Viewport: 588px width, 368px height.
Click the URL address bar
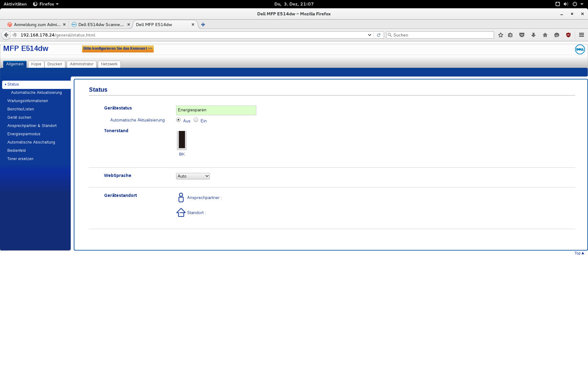[193, 35]
